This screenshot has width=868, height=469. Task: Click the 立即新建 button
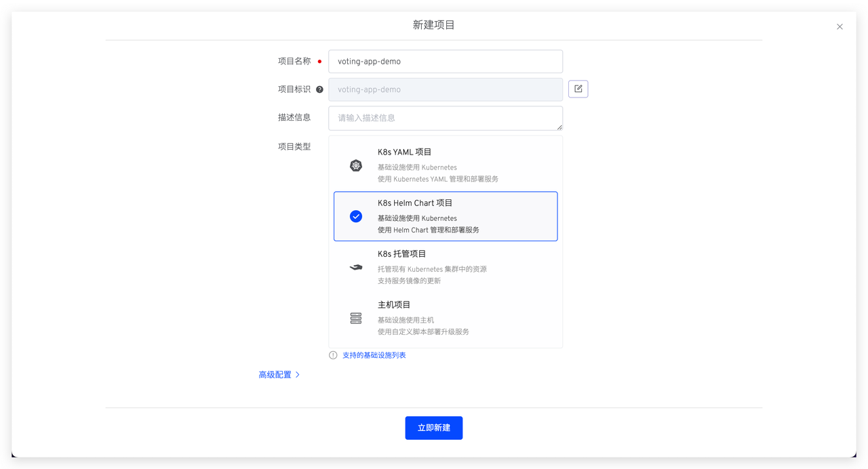click(433, 428)
